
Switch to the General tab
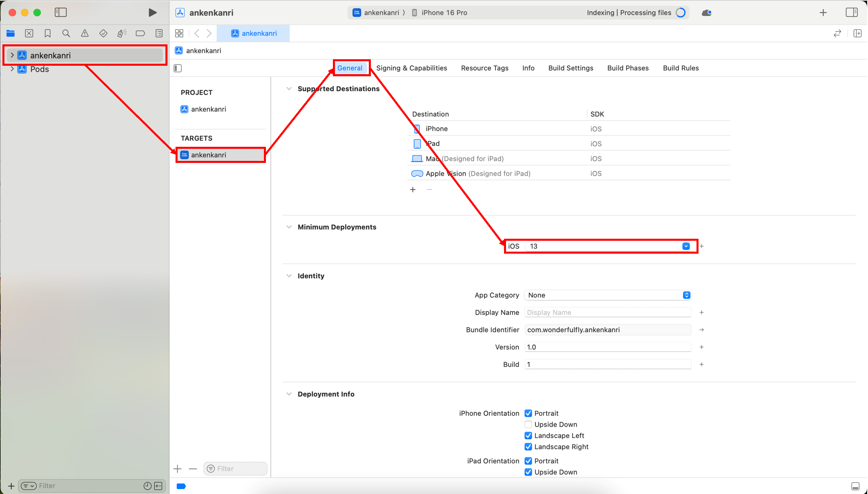[x=350, y=68]
